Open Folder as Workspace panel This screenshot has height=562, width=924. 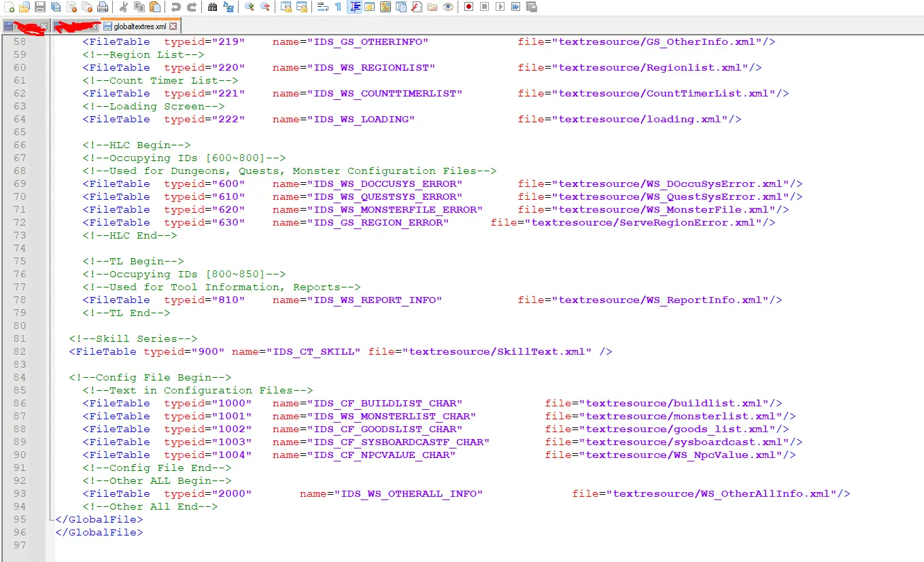pyautogui.click(x=432, y=7)
